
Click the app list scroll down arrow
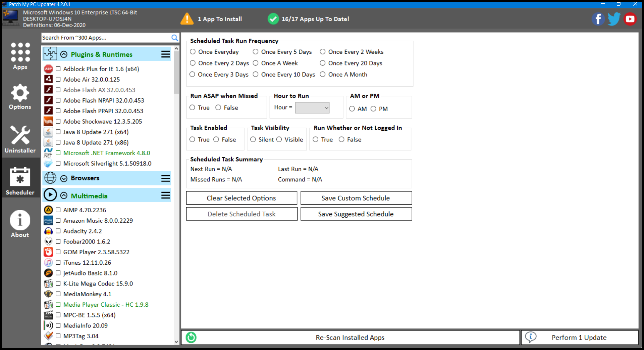point(176,342)
